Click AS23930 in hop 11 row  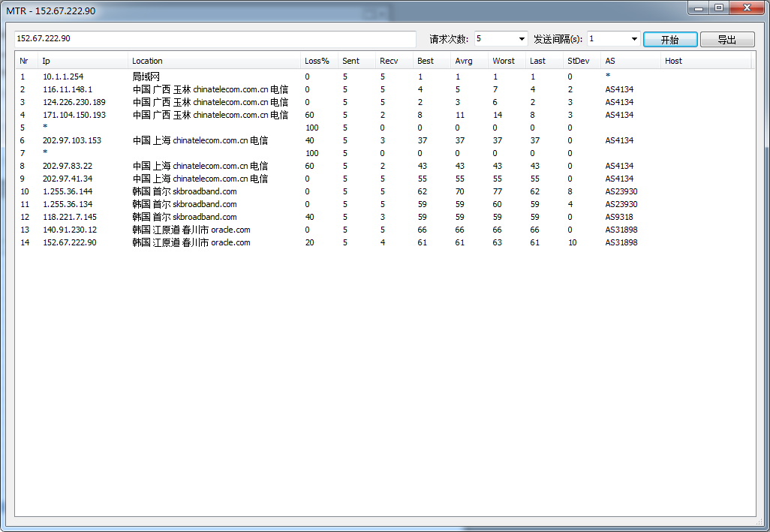[x=621, y=204]
